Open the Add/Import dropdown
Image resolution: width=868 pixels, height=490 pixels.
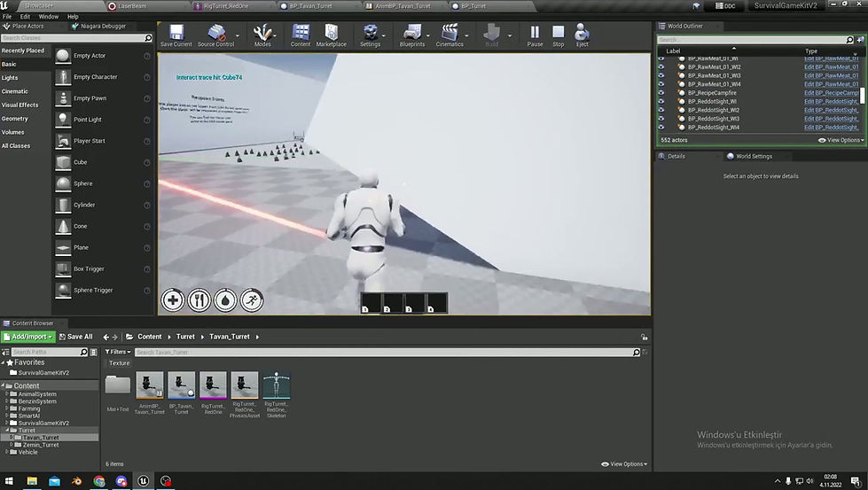click(28, 337)
